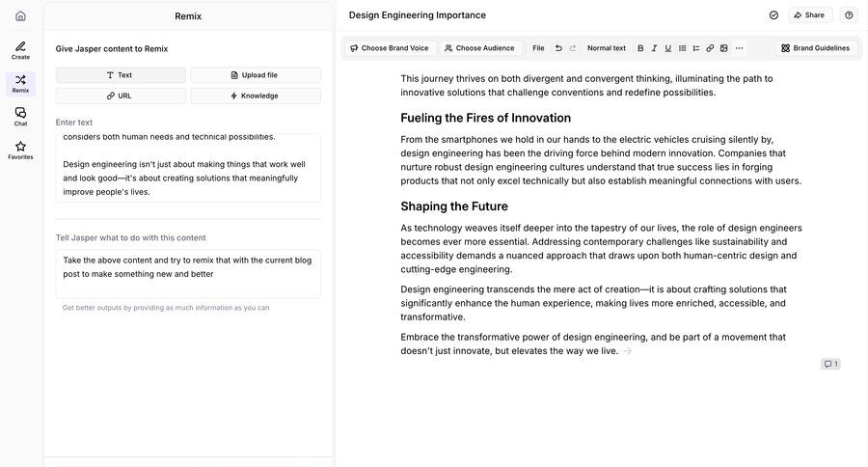Open the comment bubble showing 1
This screenshot has height=467, width=868.
[830, 364]
